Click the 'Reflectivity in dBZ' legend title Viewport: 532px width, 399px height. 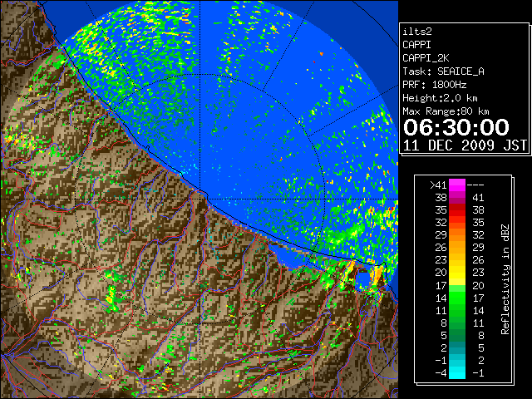505,279
